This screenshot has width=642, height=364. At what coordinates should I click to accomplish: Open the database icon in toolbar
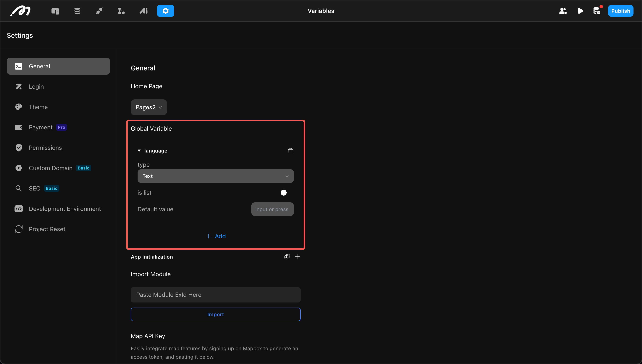click(77, 11)
